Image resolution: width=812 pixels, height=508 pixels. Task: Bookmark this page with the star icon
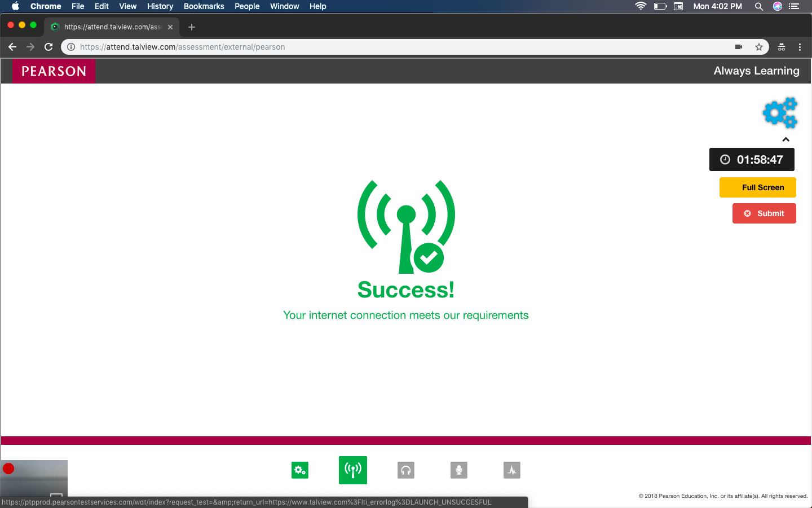tap(759, 47)
